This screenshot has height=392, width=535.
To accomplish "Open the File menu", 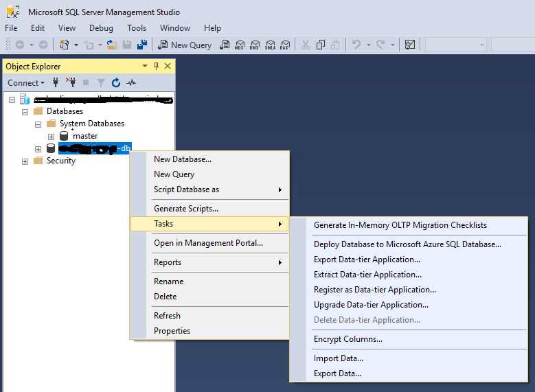I will (x=11, y=28).
